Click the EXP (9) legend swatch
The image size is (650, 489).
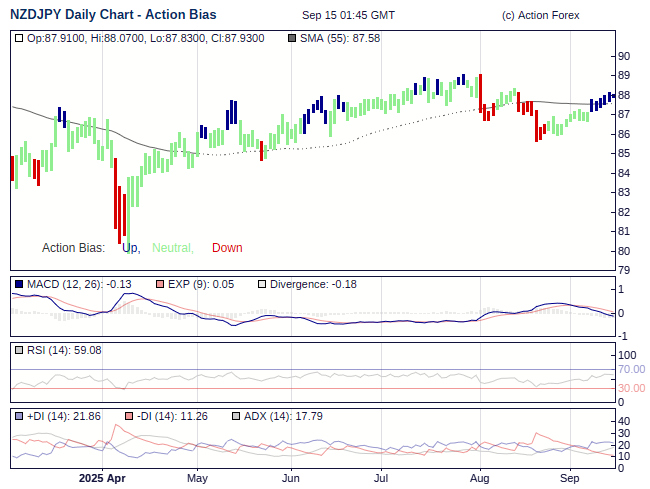pos(160,285)
